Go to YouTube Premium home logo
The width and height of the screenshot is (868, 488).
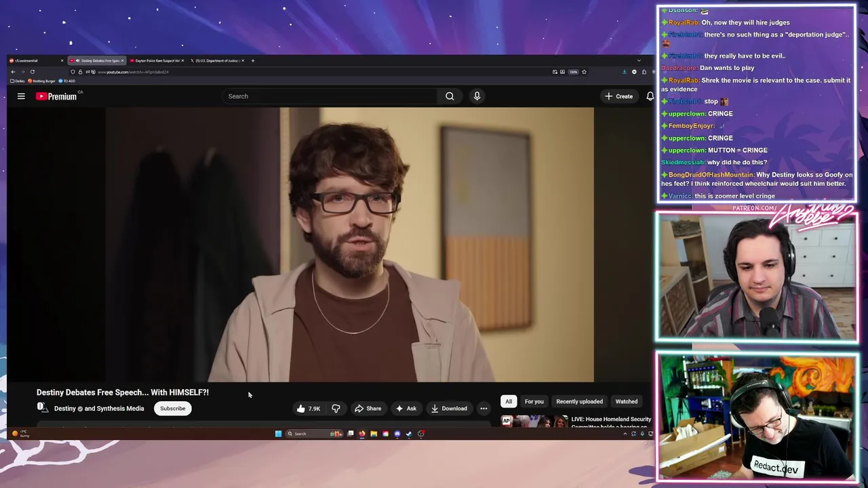pyautogui.click(x=57, y=96)
